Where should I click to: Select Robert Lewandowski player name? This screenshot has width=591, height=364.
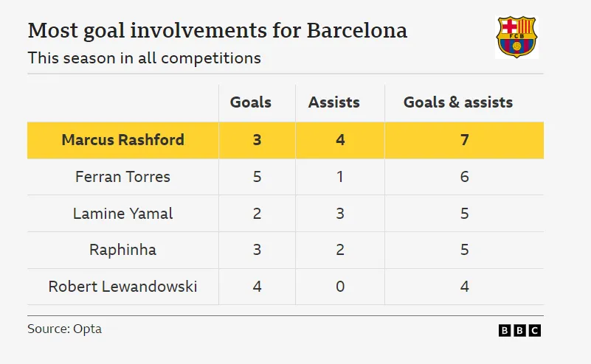pos(122,287)
